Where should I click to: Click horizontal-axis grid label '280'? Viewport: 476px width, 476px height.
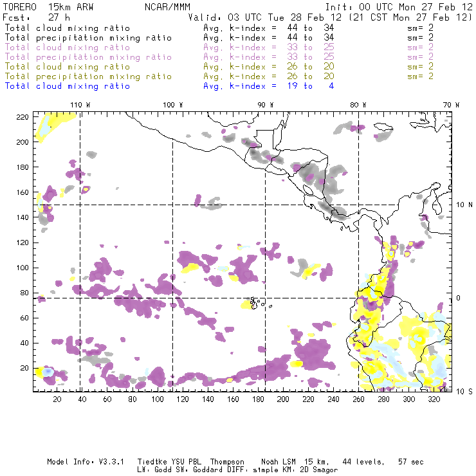pos(384,399)
